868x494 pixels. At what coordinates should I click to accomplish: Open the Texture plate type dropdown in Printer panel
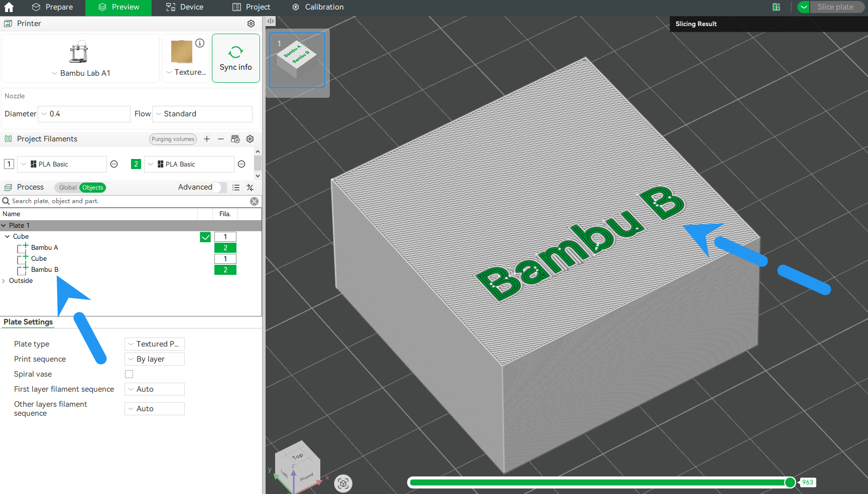[186, 72]
